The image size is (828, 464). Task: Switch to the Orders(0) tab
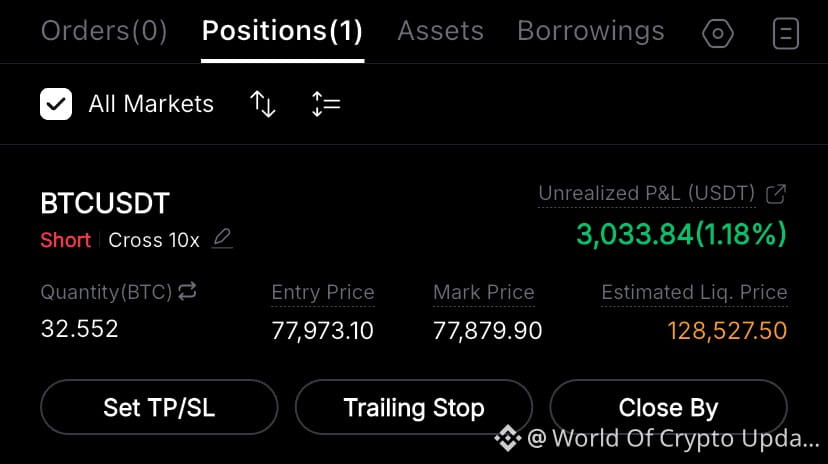(x=104, y=31)
